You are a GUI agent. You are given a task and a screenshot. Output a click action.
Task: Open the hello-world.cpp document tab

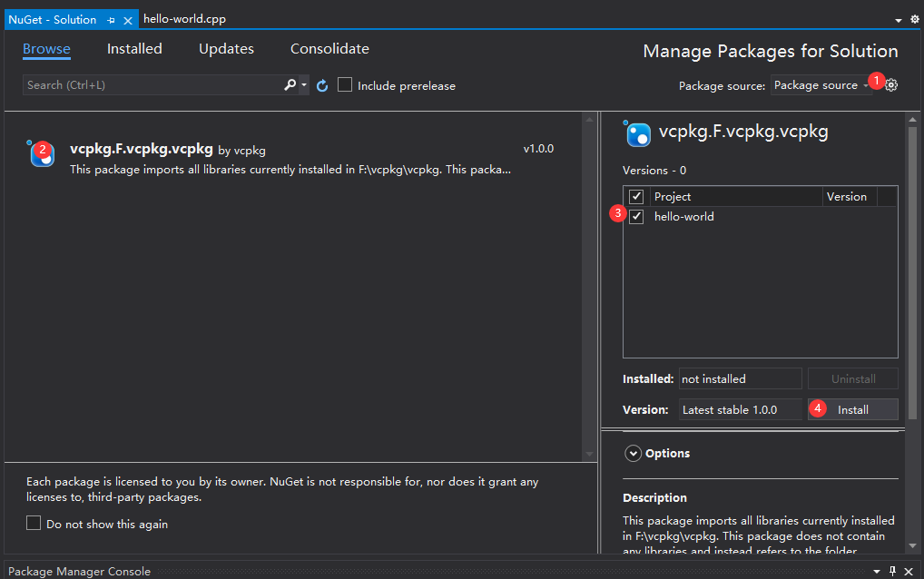pyautogui.click(x=184, y=19)
